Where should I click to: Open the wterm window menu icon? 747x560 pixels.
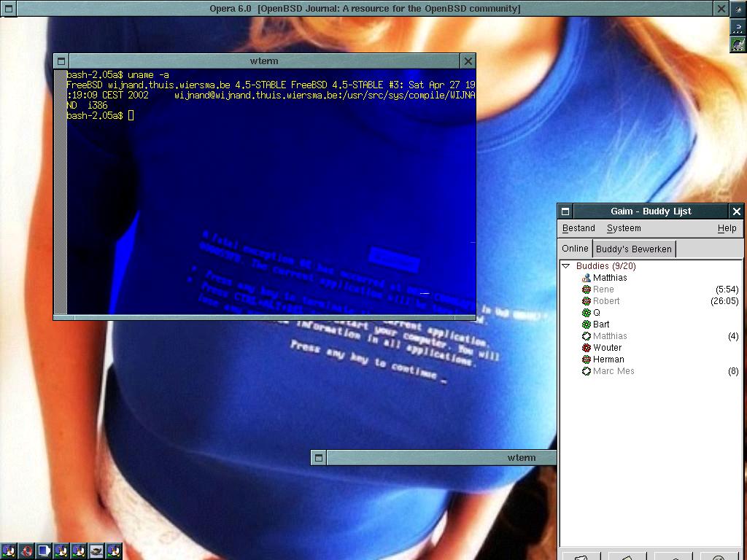tap(61, 61)
